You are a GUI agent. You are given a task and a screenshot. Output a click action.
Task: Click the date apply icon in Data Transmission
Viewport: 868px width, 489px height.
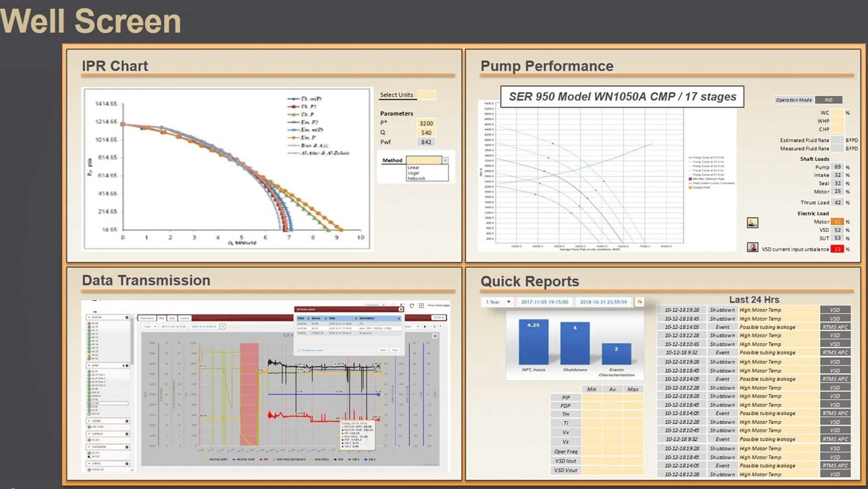click(x=223, y=326)
